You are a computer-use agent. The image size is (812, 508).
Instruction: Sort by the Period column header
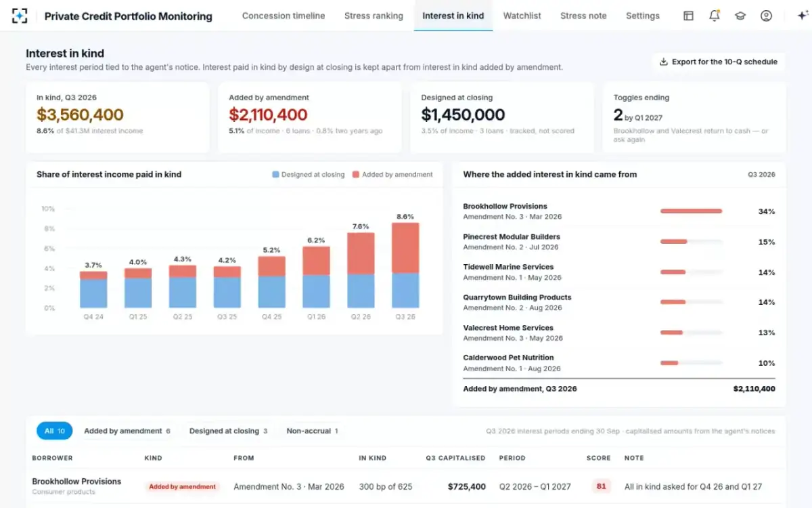click(x=512, y=458)
